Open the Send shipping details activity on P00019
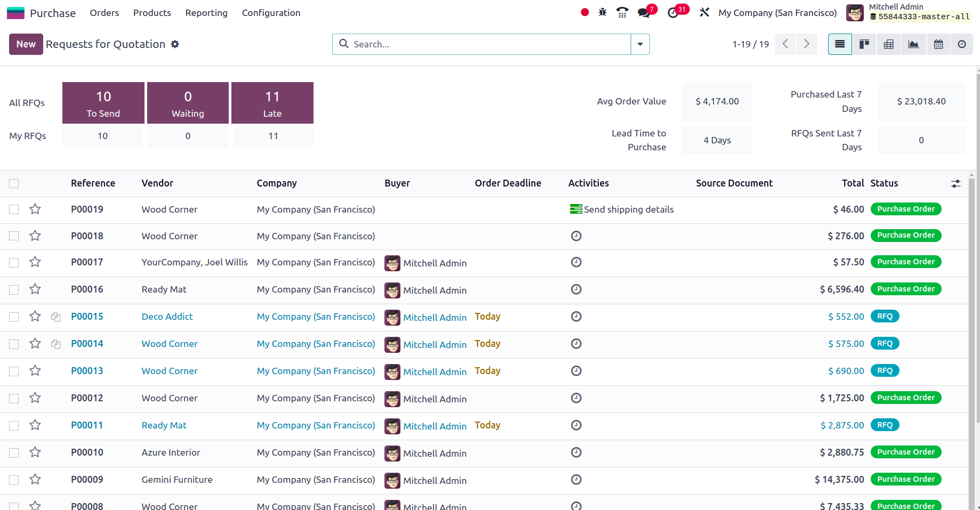980x510 pixels. coord(628,209)
